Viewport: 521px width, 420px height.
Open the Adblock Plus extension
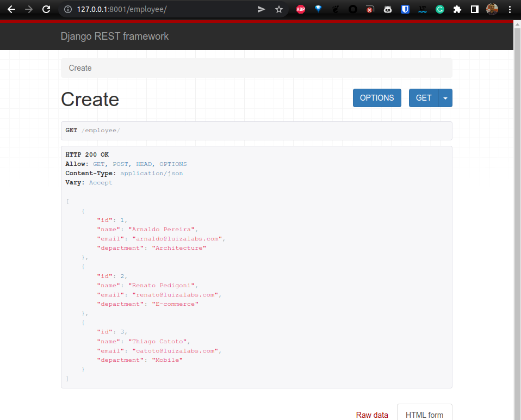tap(301, 9)
